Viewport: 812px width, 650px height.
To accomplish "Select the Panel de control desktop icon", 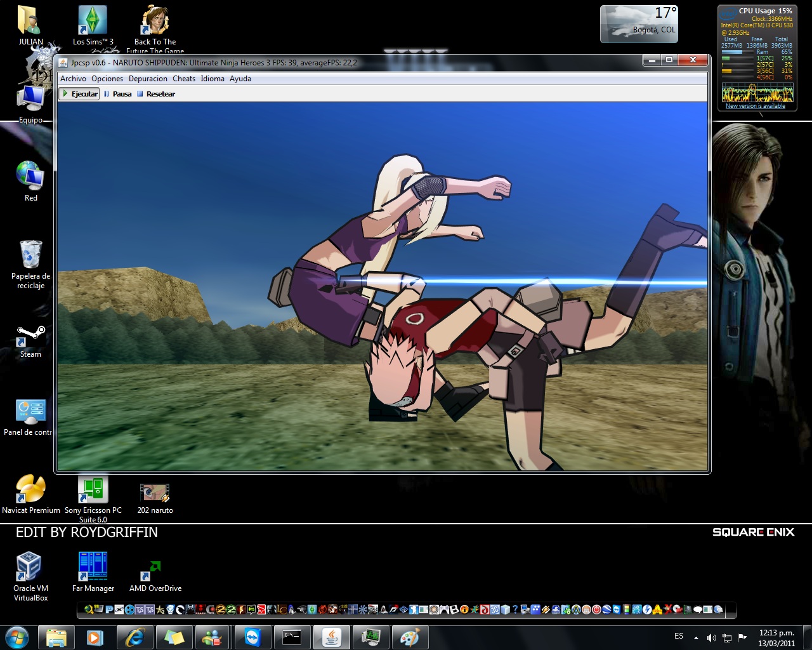I will (x=29, y=417).
